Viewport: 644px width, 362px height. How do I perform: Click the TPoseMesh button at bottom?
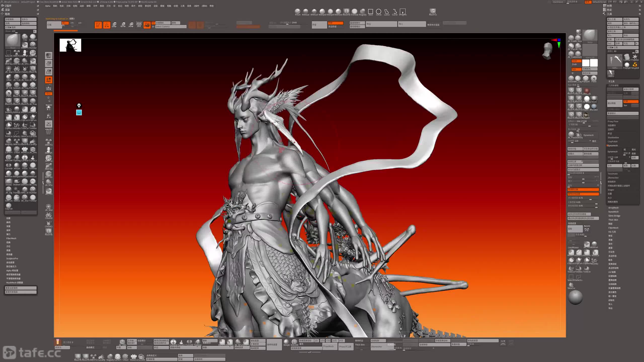click(329, 346)
